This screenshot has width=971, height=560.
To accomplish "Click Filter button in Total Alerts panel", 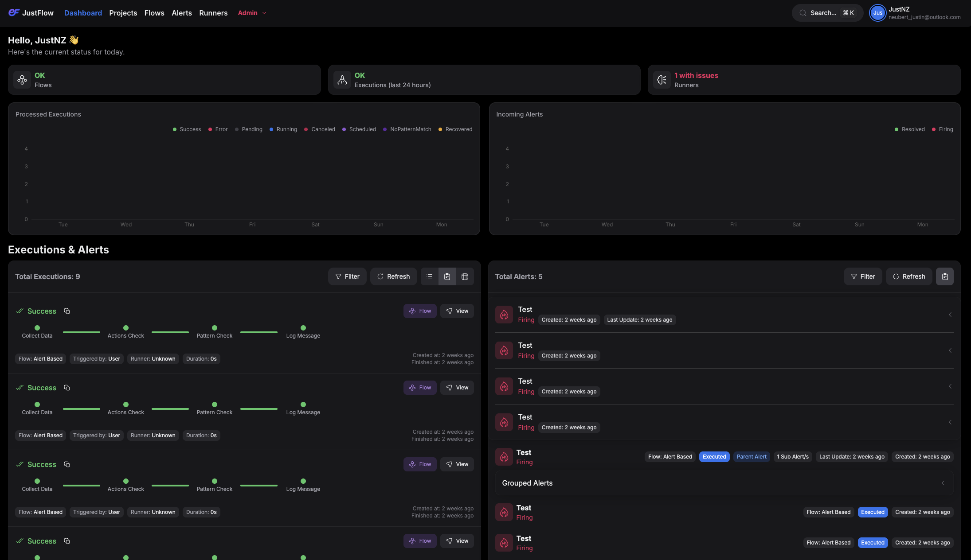I will click(862, 276).
